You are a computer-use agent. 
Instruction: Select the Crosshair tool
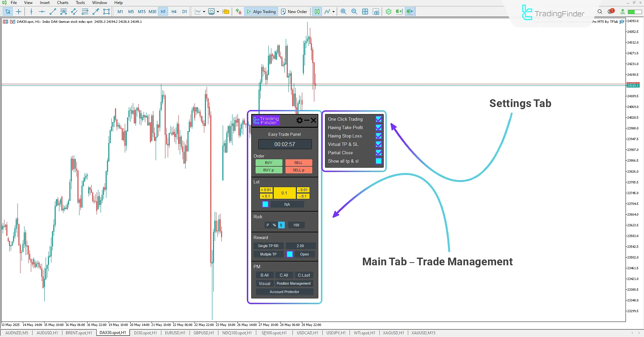(19, 11)
